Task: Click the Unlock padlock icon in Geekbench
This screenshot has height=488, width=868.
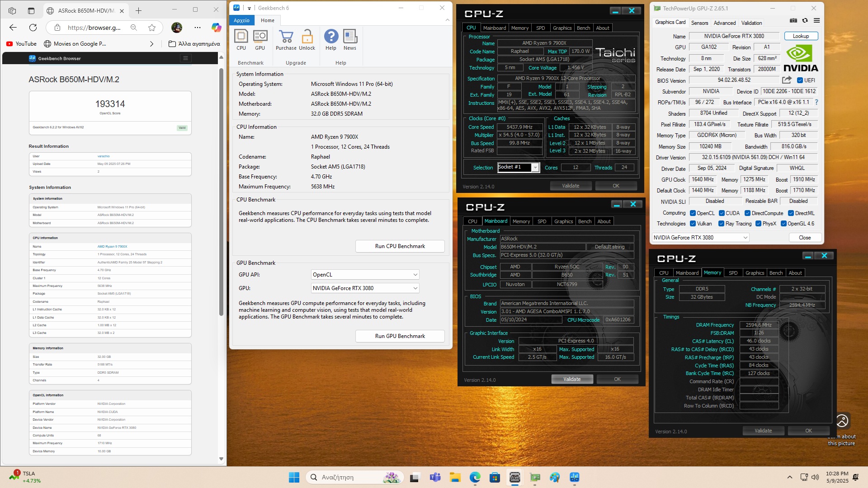Action: (307, 40)
